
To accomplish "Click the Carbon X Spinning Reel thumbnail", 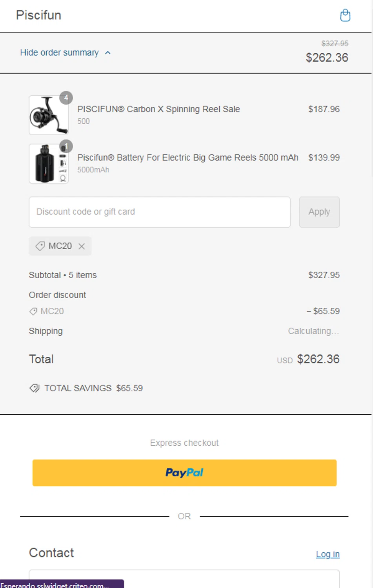I will tap(48, 116).
